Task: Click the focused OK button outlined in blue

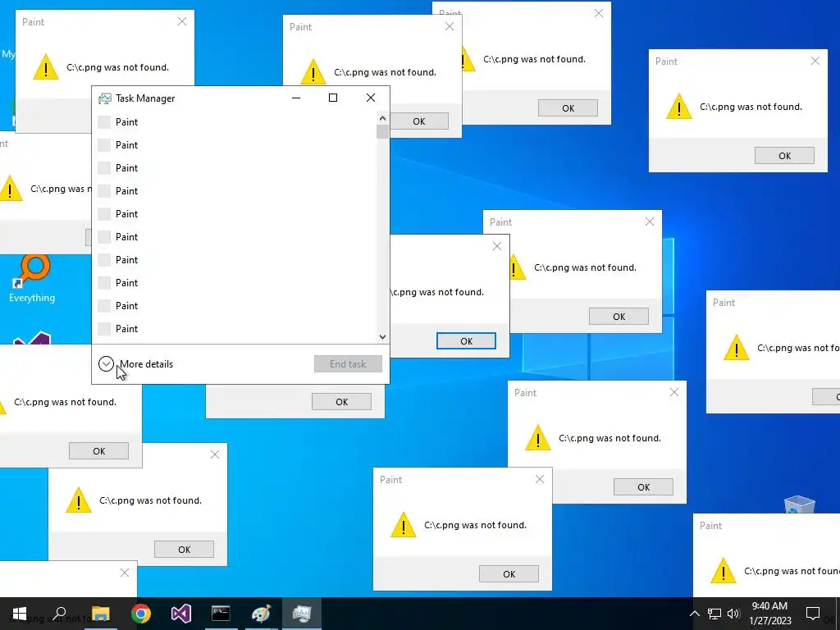Action: point(466,340)
